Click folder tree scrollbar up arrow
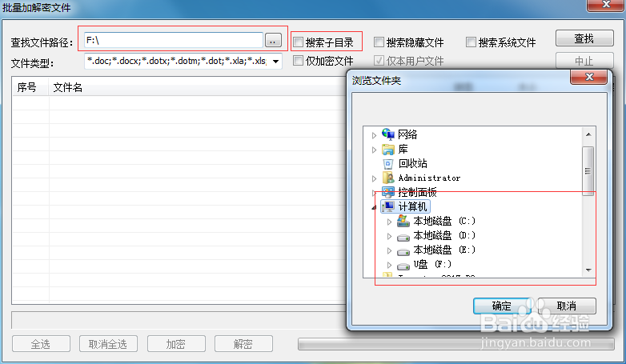Image resolution: width=626 pixels, height=364 pixels. tap(588, 135)
